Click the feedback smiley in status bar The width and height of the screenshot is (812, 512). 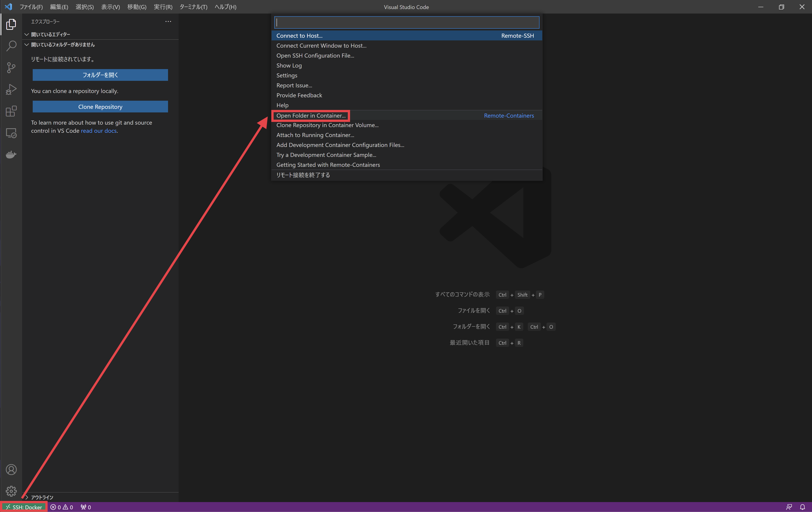[x=789, y=507]
